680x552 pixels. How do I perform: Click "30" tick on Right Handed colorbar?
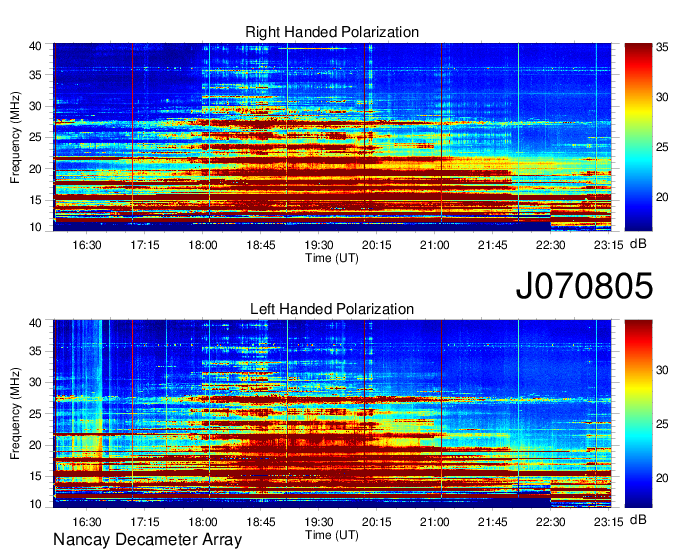click(x=662, y=97)
